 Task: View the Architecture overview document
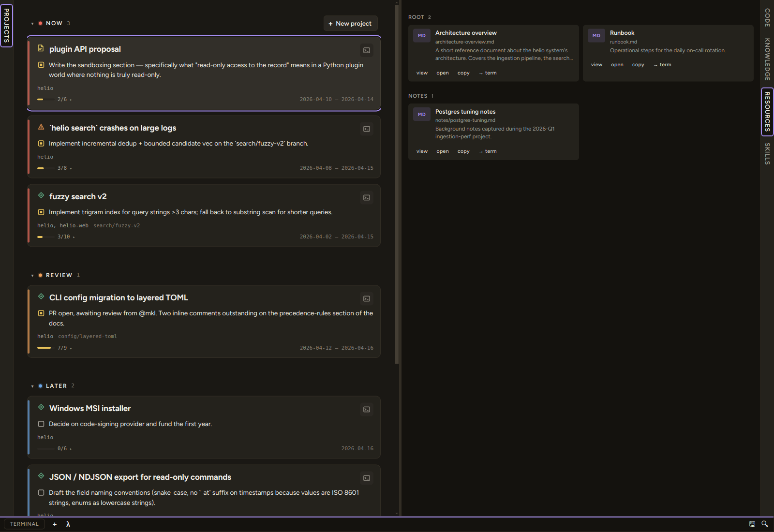(422, 73)
